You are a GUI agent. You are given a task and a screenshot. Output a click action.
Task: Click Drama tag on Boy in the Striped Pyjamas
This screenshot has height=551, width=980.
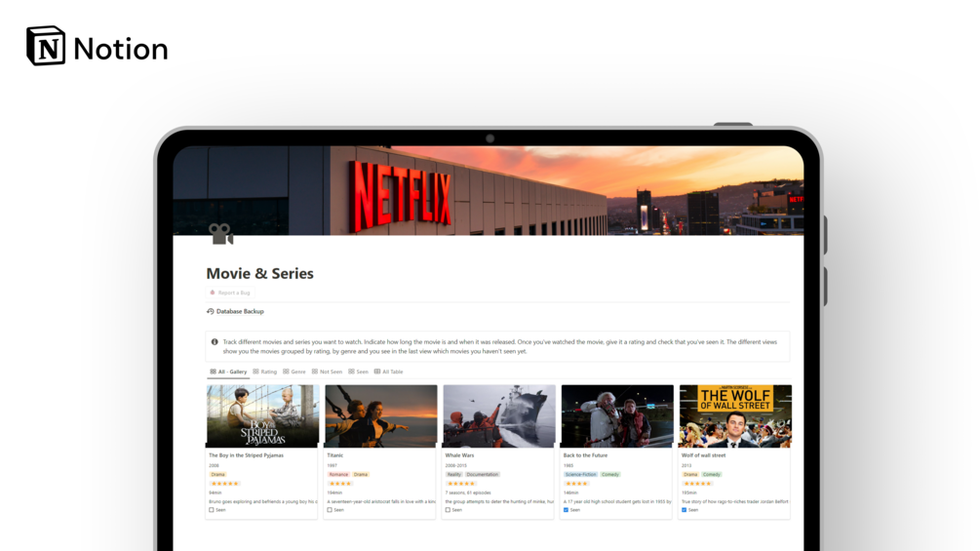(217, 475)
